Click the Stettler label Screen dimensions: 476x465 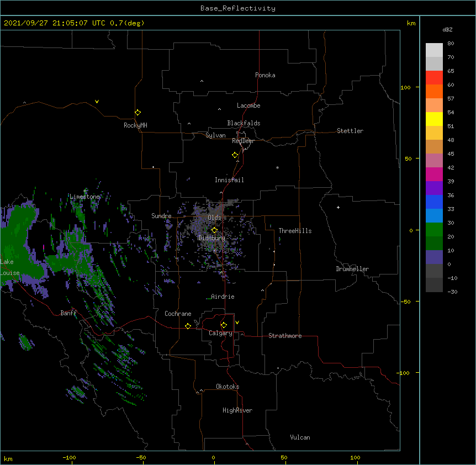pyautogui.click(x=350, y=131)
